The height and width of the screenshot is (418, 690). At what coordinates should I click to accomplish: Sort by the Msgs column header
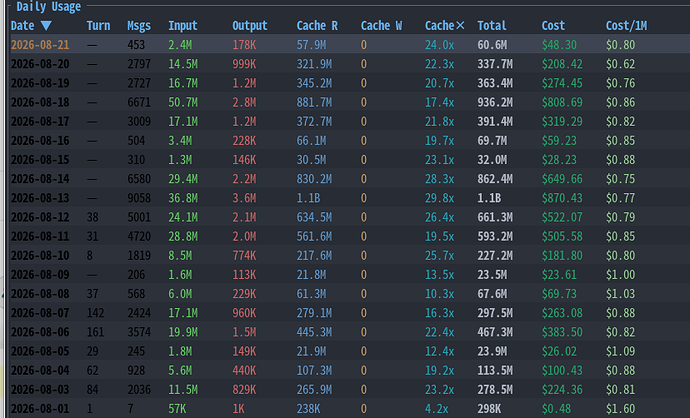139,26
